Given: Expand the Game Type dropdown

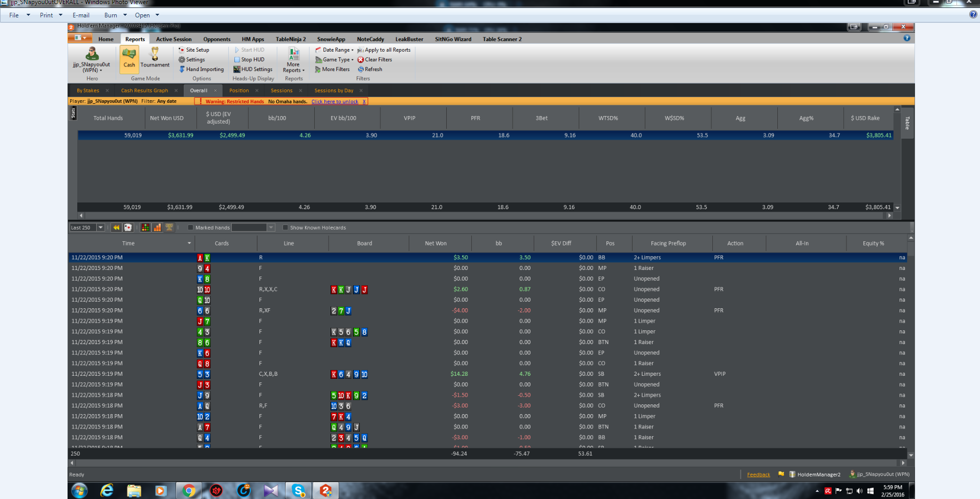Looking at the screenshot, I should (335, 59).
